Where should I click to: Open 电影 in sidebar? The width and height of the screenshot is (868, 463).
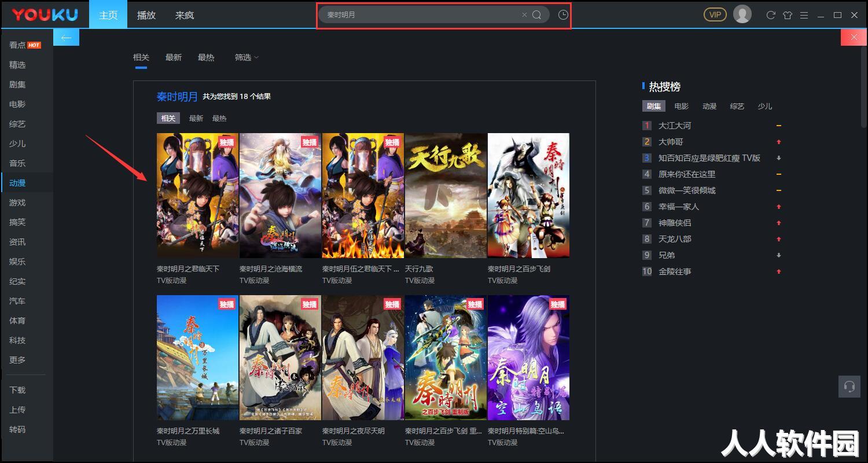pyautogui.click(x=17, y=104)
